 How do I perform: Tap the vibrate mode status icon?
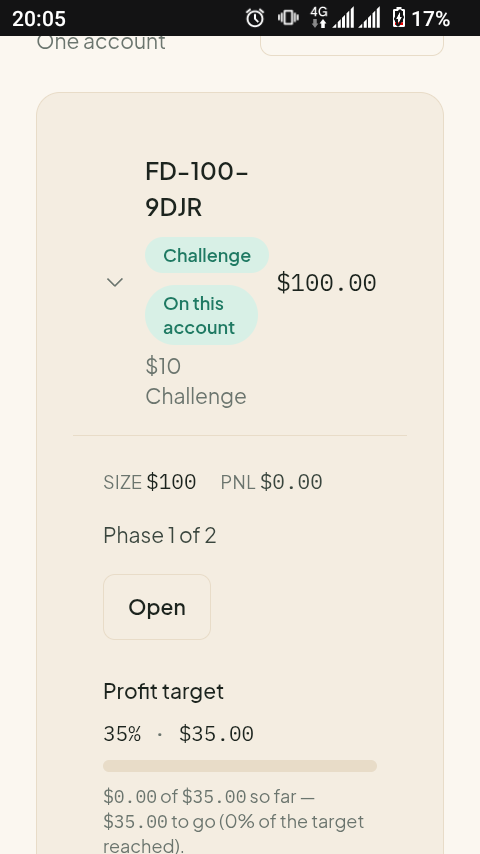288,17
